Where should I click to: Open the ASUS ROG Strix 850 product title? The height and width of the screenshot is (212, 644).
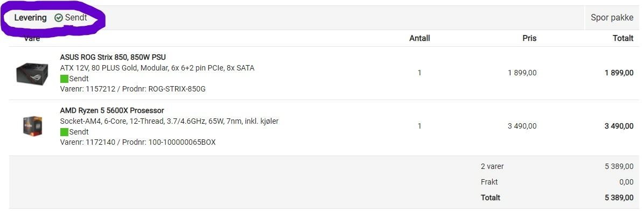(x=113, y=57)
